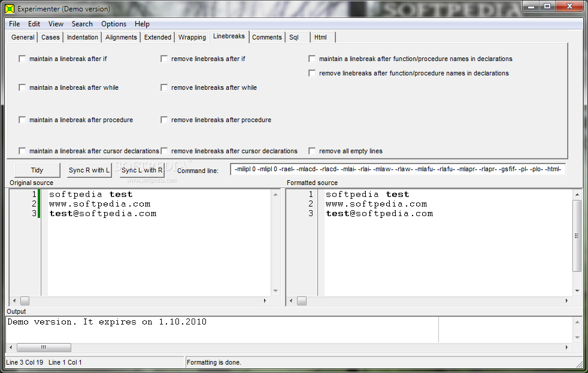
Task: Click the Command line input field
Action: tap(398, 169)
